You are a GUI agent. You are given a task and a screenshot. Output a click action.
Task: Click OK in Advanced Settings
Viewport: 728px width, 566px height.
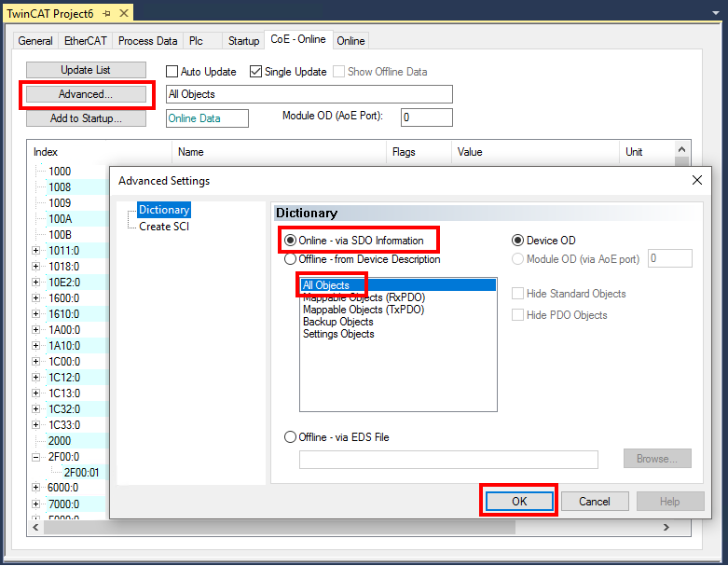coord(519,502)
